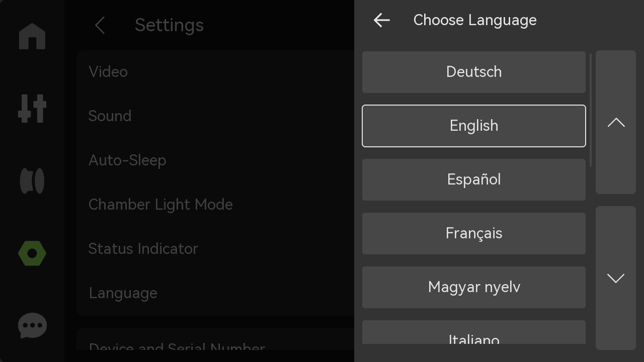The width and height of the screenshot is (644, 362).
Task: Select Deutsch as the language
Action: (x=474, y=72)
